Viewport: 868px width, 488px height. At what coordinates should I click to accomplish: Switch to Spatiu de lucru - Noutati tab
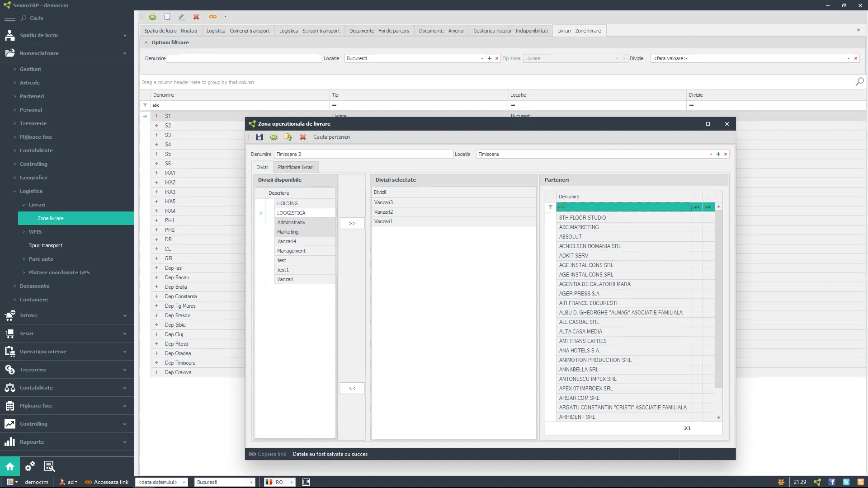(x=170, y=31)
